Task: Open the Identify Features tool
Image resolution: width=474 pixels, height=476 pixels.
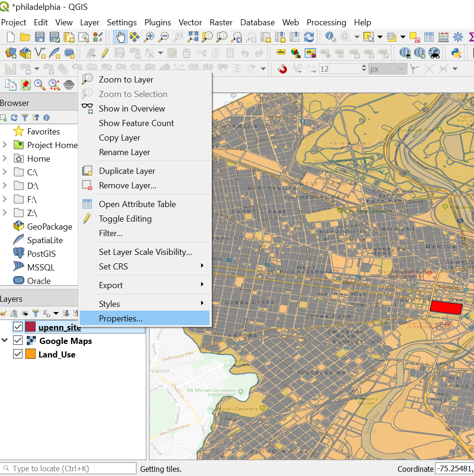Action: pos(330,37)
